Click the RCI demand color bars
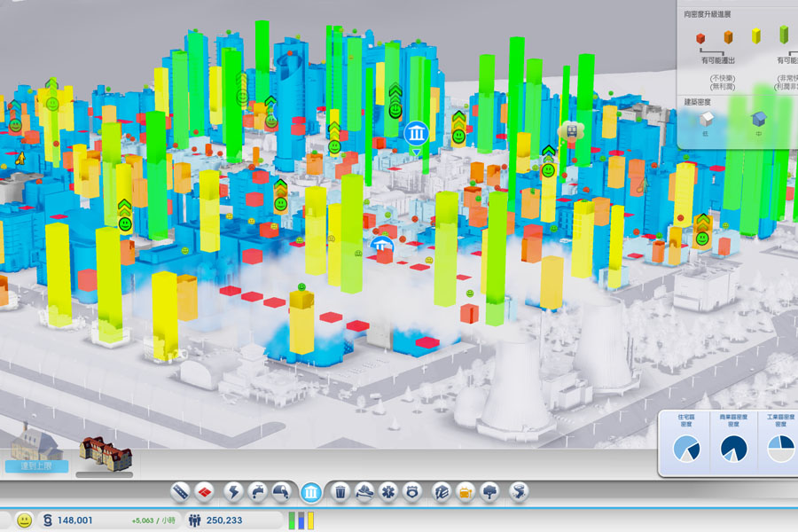Viewport: 798px width, 532px height. pos(301,520)
